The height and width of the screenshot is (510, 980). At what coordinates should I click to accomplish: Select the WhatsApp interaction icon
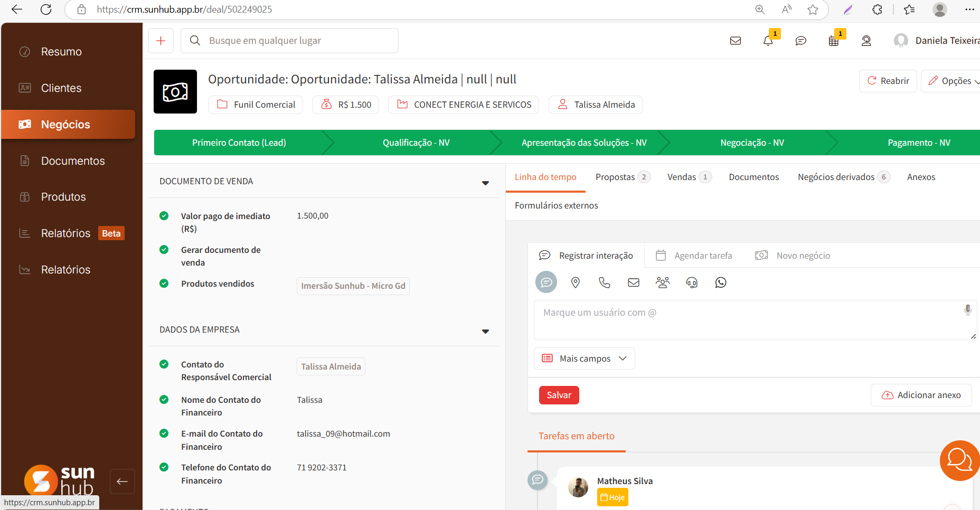tap(721, 282)
